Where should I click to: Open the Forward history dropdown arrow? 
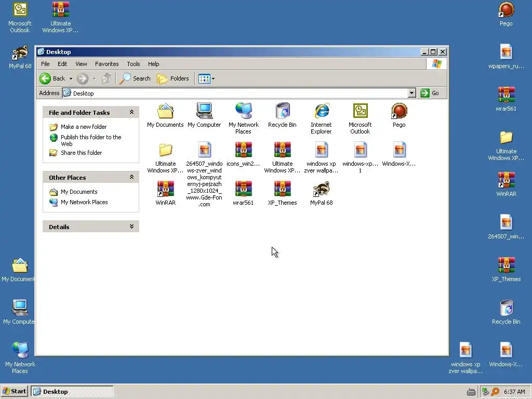95,79
